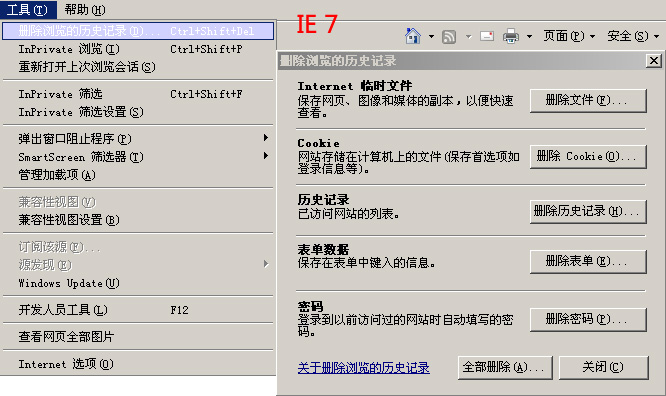Click the Home icon in toolbar

pyautogui.click(x=413, y=36)
